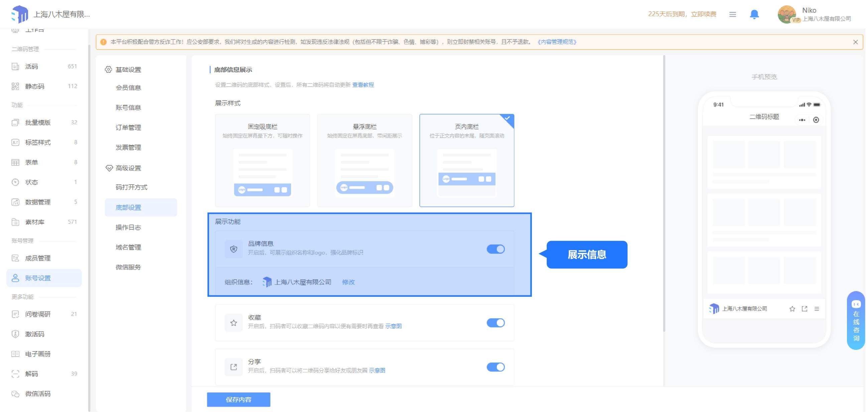Viewport: 868px width, 412px height.
Task: Click the 标签样式 sidebar icon
Action: [x=15, y=142]
